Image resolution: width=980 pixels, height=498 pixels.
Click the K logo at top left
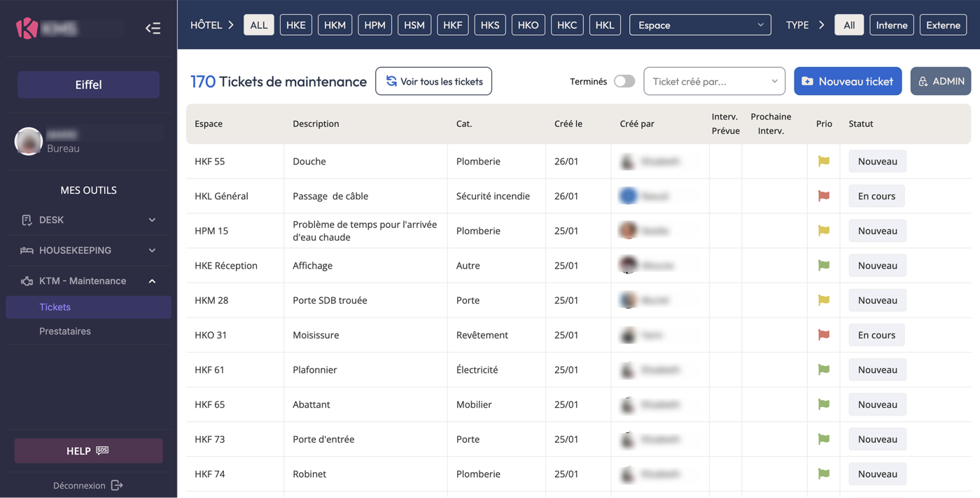[27, 28]
